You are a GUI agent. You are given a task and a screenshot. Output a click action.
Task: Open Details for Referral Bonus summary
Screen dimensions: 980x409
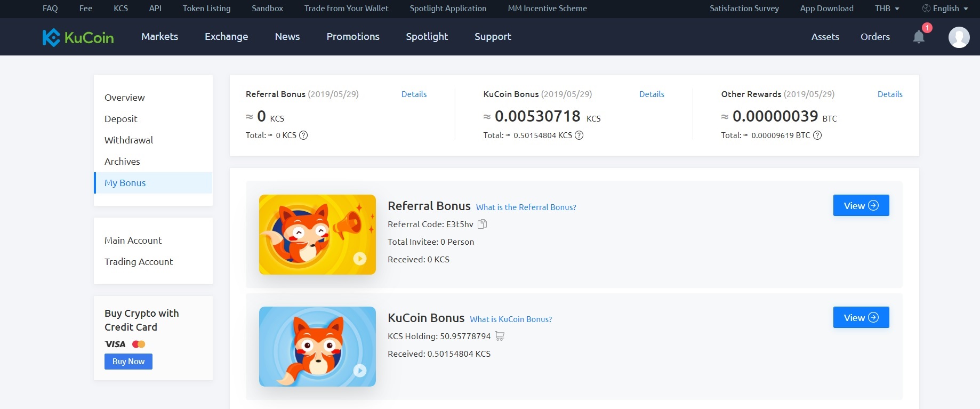414,94
